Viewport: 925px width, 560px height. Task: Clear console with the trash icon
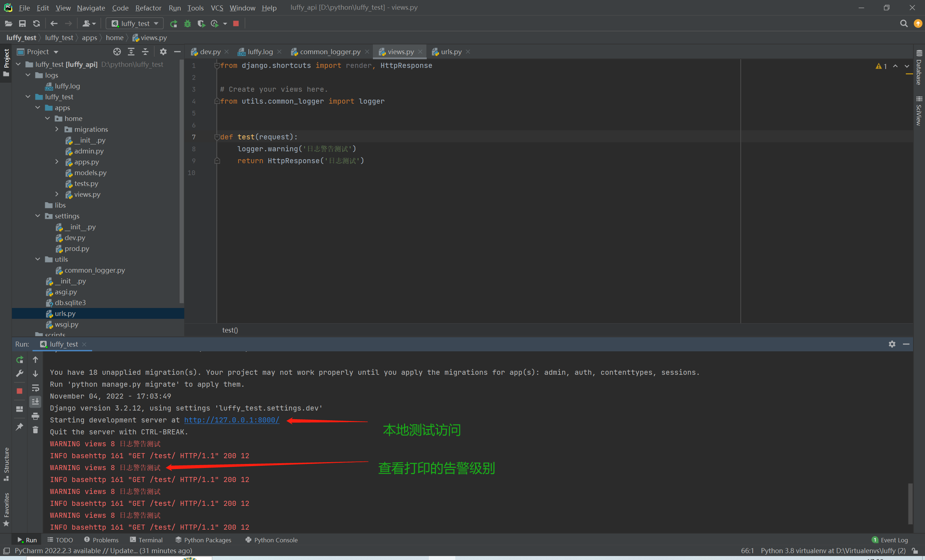click(35, 430)
